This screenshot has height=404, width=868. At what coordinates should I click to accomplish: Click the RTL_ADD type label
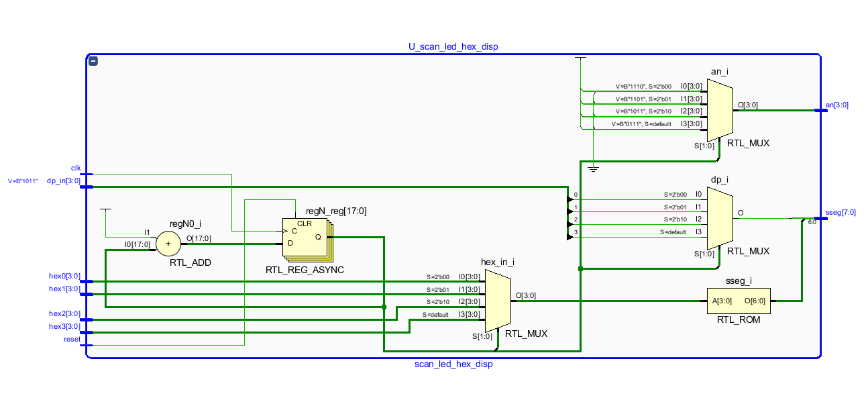tap(191, 263)
